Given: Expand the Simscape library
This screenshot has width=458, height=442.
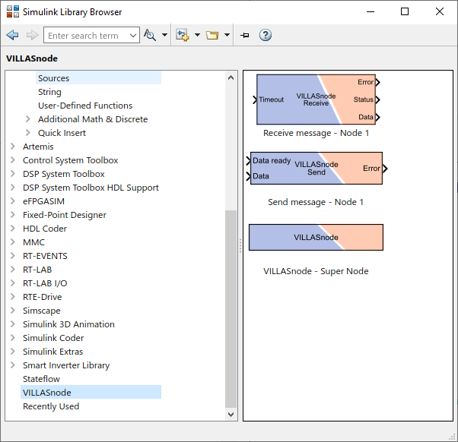Looking at the screenshot, I should tap(13, 310).
